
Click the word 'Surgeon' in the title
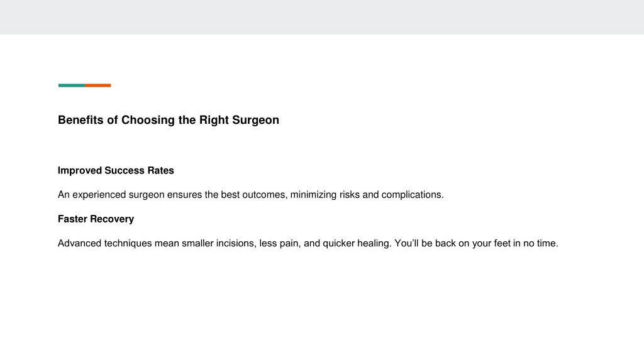click(x=255, y=120)
